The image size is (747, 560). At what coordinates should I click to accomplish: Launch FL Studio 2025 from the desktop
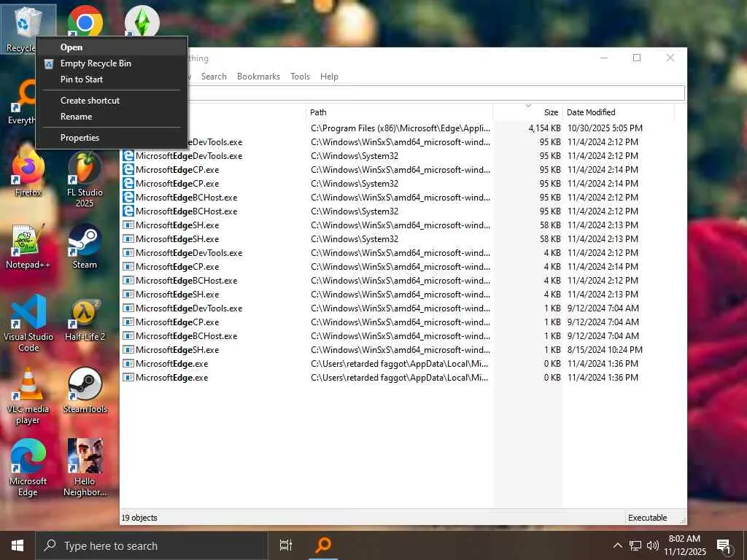tap(85, 179)
